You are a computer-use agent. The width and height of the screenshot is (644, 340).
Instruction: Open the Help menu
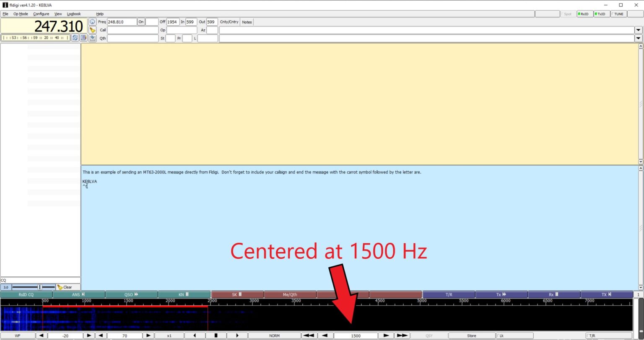point(100,14)
